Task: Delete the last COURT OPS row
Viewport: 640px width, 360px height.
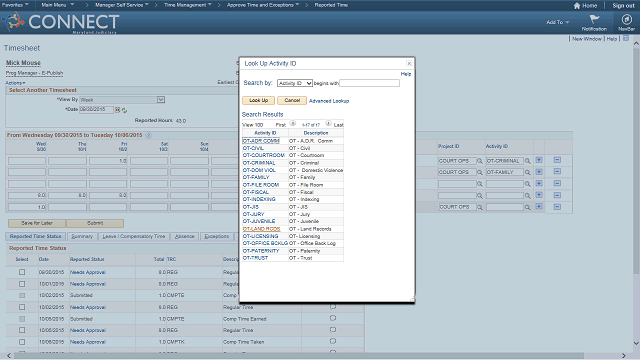Action: pos(557,207)
